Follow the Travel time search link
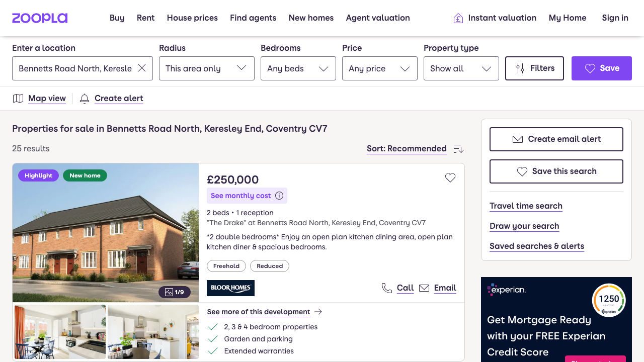This screenshot has height=362, width=644. tap(526, 206)
